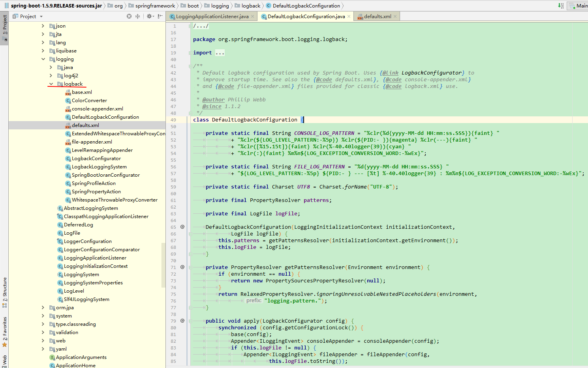Click the DeferredLog class icon

(60, 224)
